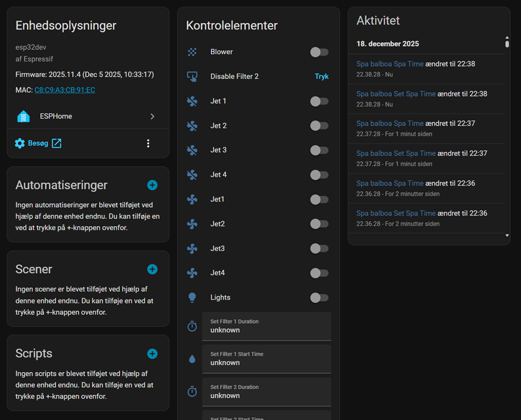The width and height of the screenshot is (521, 420).
Task: Click the ESPHome house icon
Action: pyautogui.click(x=23, y=116)
